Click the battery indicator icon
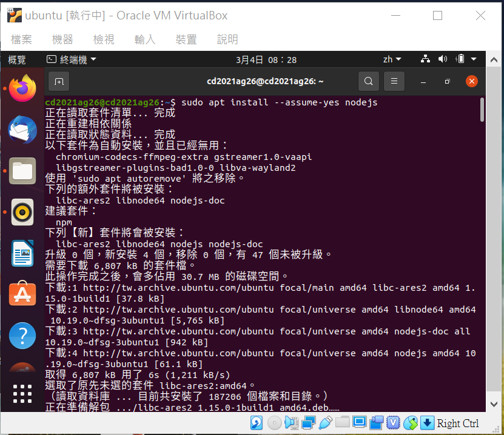The width and height of the screenshot is (504, 435). tap(460, 59)
